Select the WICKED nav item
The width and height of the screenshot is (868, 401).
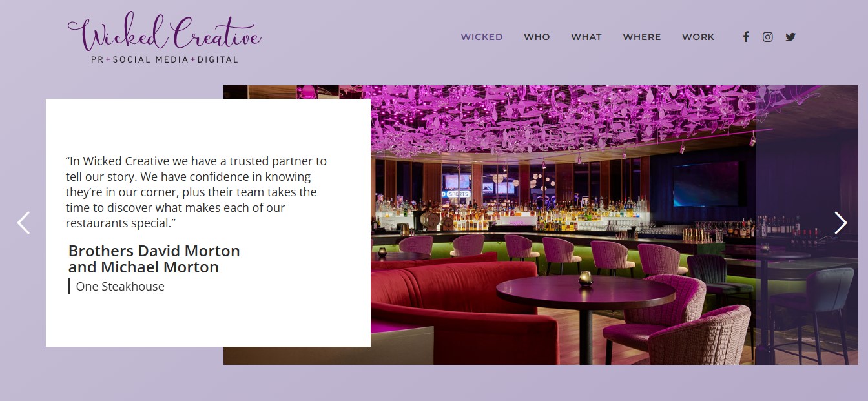click(x=482, y=37)
